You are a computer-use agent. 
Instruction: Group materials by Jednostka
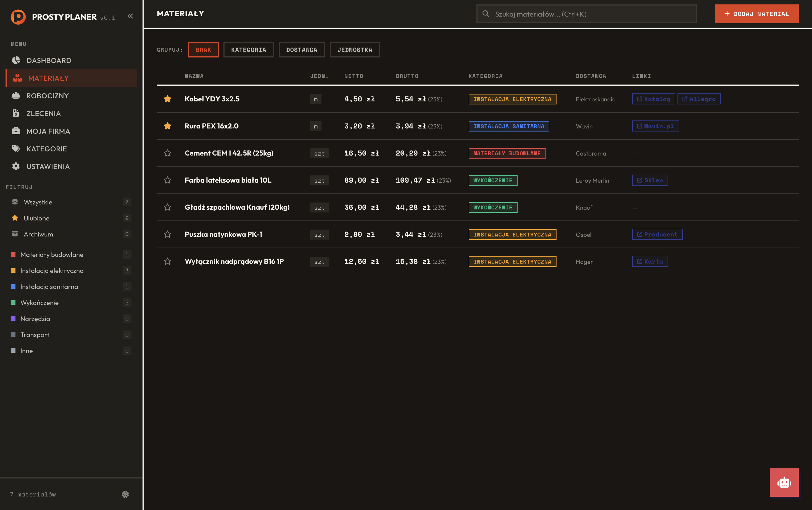pyautogui.click(x=355, y=50)
